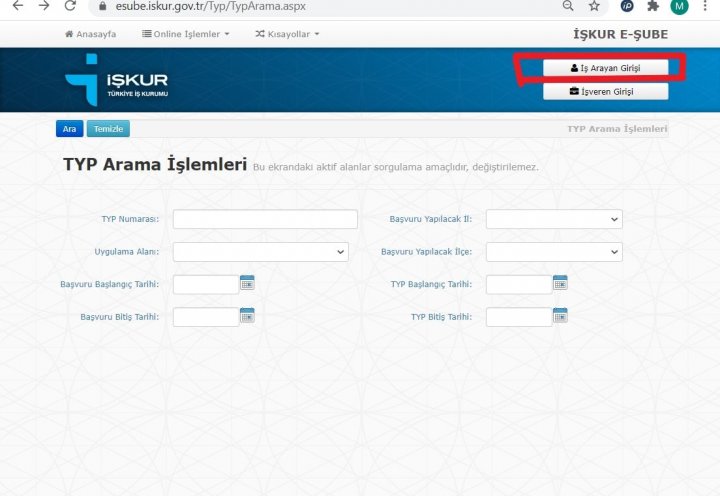The height and width of the screenshot is (496, 720).
Task: Click the Başvuru Yapılacak İlçe label
Action: pos(427,252)
